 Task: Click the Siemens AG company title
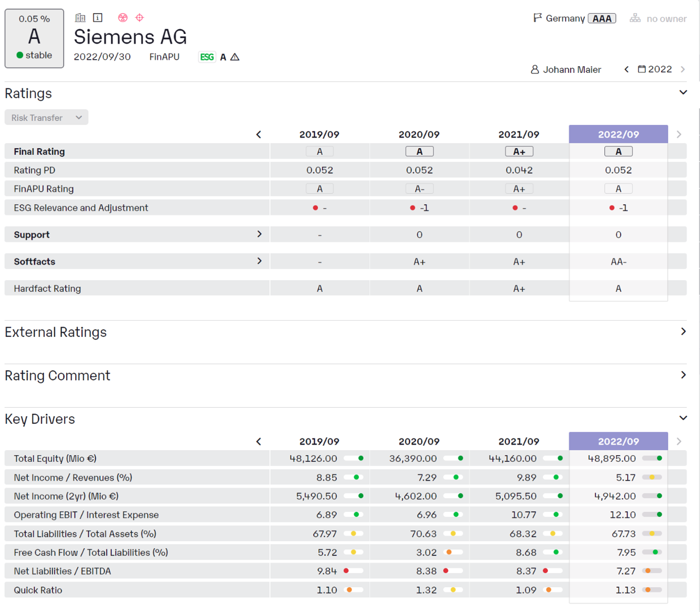[x=130, y=37]
